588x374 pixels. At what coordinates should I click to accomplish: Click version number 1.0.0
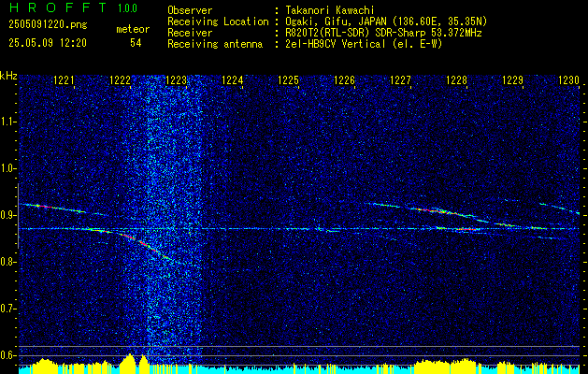(x=127, y=8)
